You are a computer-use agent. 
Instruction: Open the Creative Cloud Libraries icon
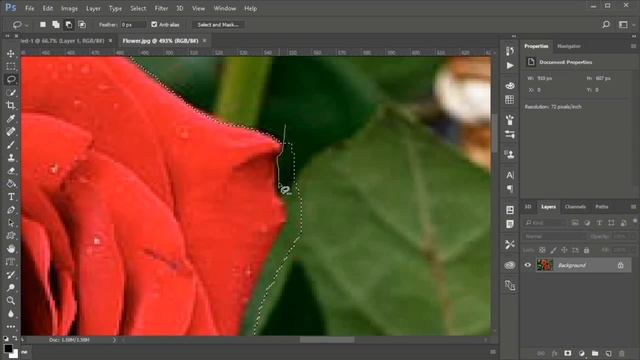click(x=510, y=265)
